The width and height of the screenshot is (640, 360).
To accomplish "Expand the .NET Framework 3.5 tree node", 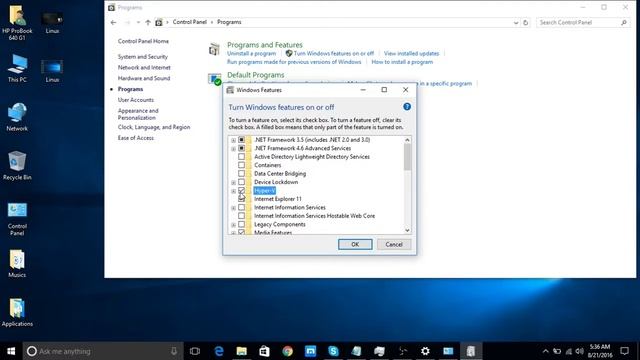I will (233, 140).
